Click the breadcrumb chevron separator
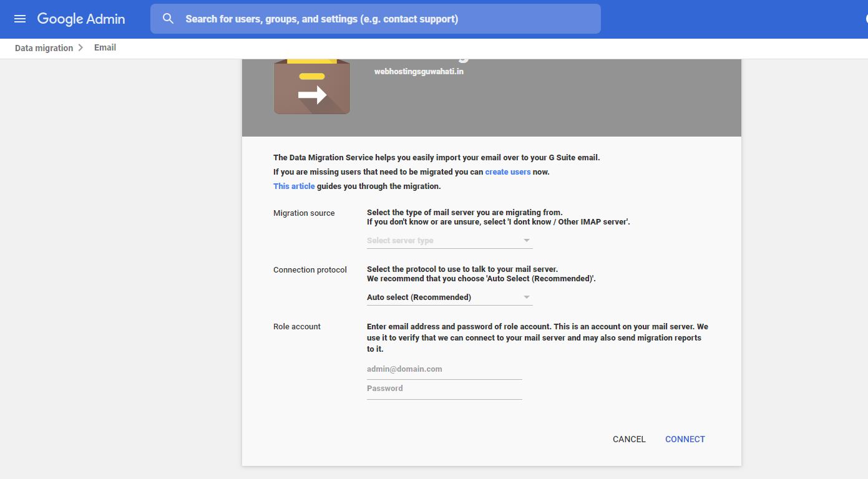This screenshot has height=479, width=868. [81, 48]
